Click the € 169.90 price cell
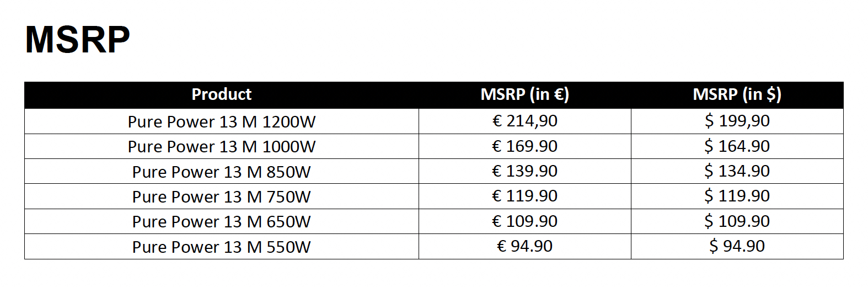 524,146
